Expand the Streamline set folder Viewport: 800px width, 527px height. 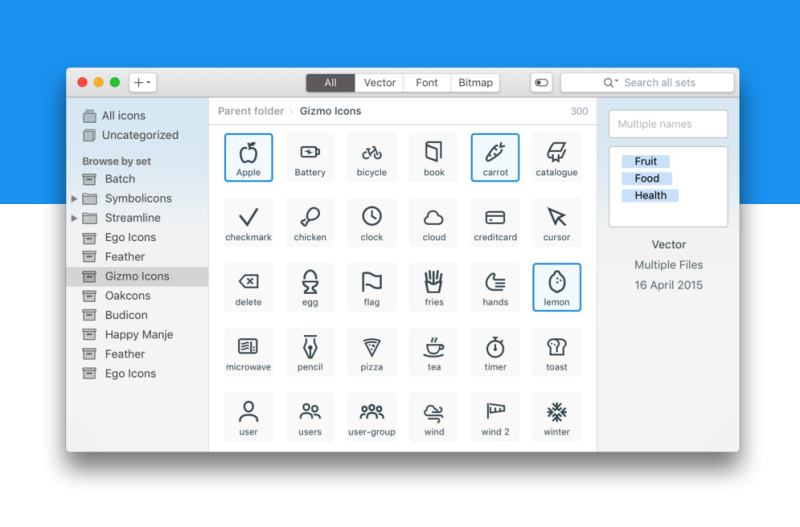(x=74, y=218)
